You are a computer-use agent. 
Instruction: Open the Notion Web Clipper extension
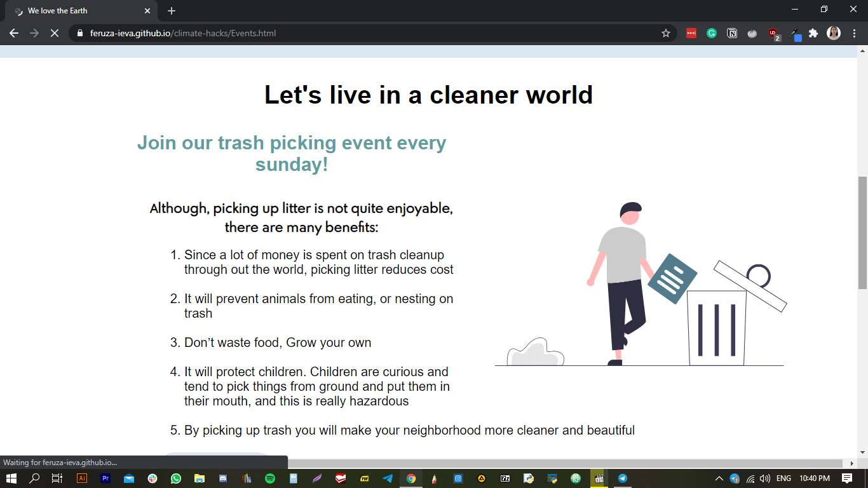(732, 33)
